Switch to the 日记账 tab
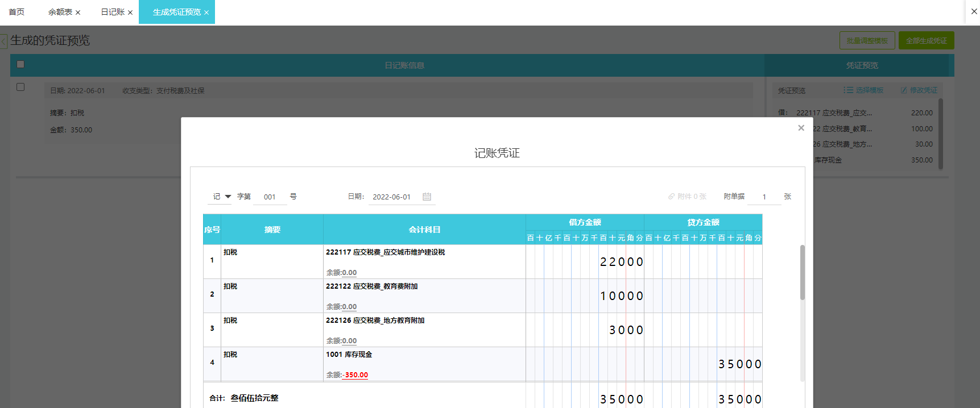The width and height of the screenshot is (980, 408). [113, 12]
